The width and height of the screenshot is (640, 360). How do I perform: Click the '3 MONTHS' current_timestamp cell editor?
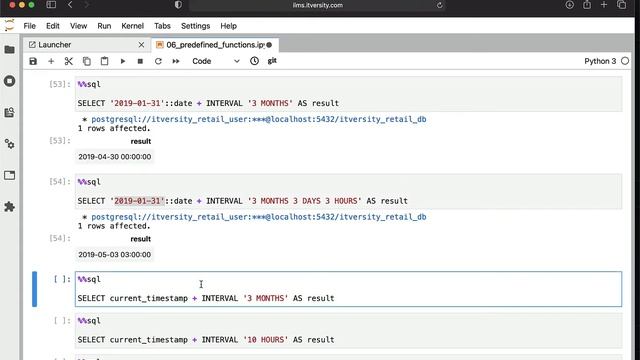[x=349, y=289]
